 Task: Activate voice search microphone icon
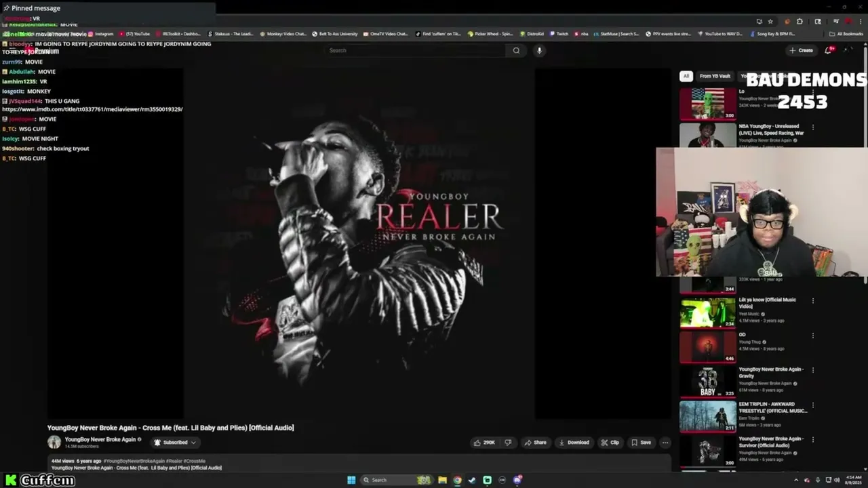click(539, 50)
